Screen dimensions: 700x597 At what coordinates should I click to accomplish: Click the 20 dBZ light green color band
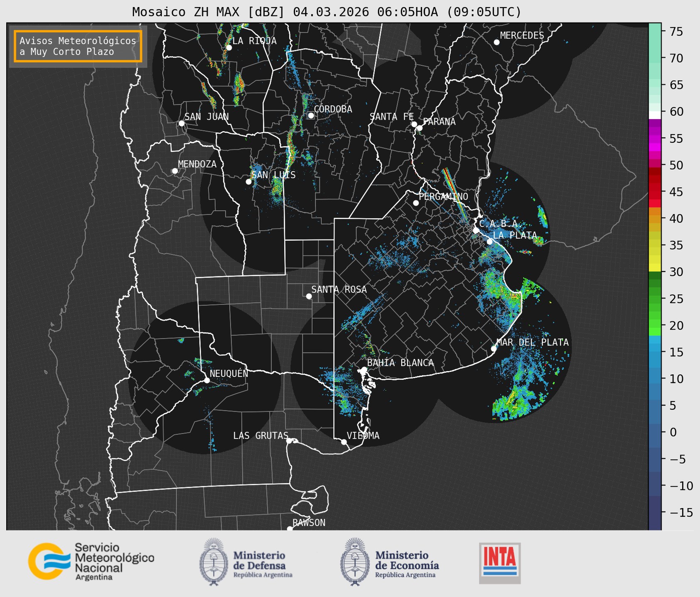[x=655, y=324]
